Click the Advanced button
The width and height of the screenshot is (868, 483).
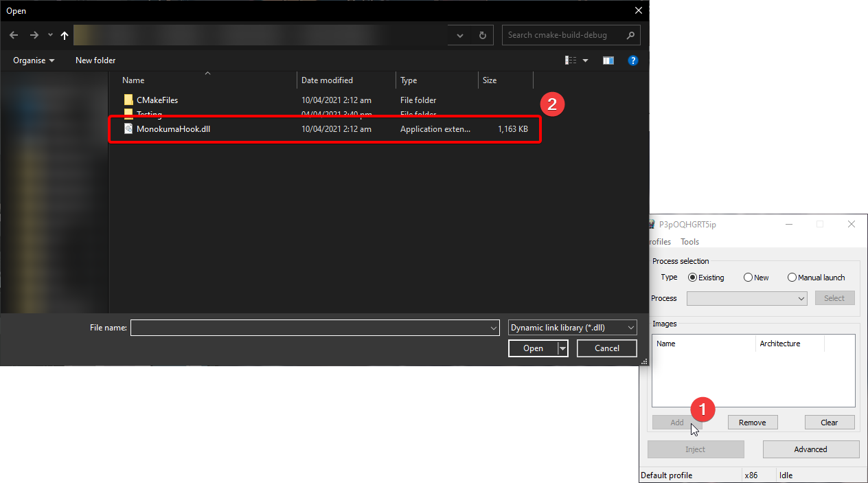tap(811, 449)
